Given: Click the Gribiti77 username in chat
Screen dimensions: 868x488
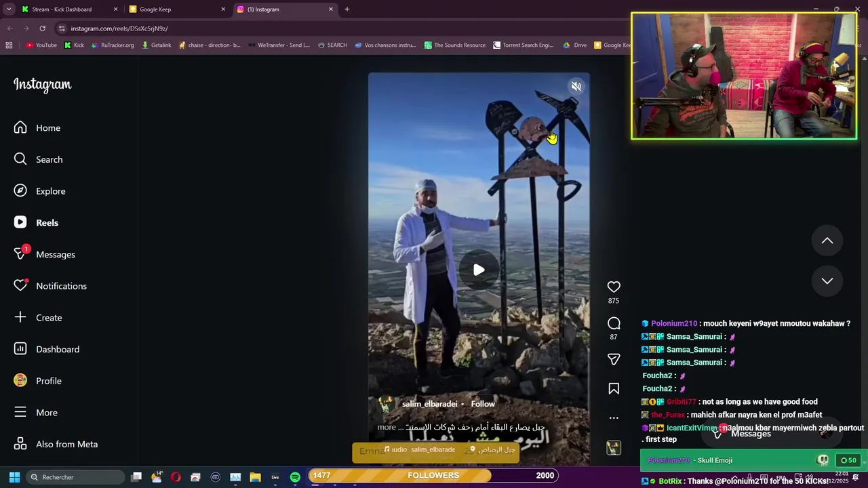Looking at the screenshot, I should pyautogui.click(x=682, y=402).
